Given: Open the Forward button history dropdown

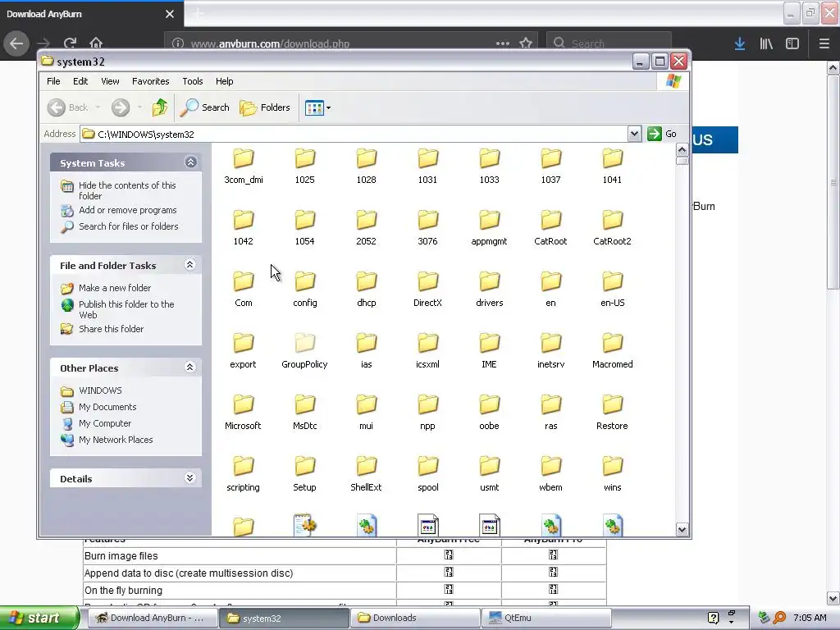Looking at the screenshot, I should coord(139,107).
